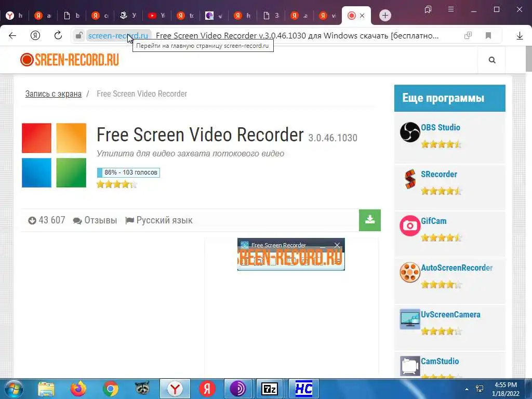Close the active screen-record tab
532x399 pixels.
[x=362, y=16]
